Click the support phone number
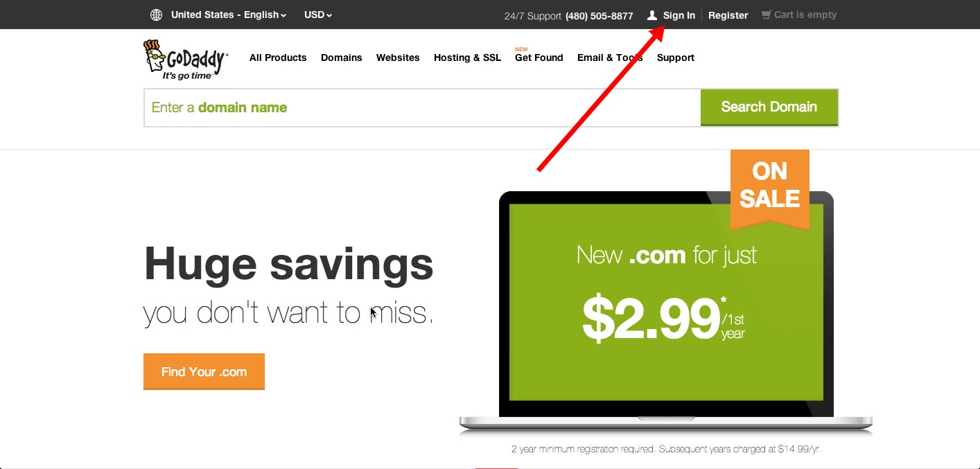This screenshot has width=980, height=469. click(x=600, y=15)
